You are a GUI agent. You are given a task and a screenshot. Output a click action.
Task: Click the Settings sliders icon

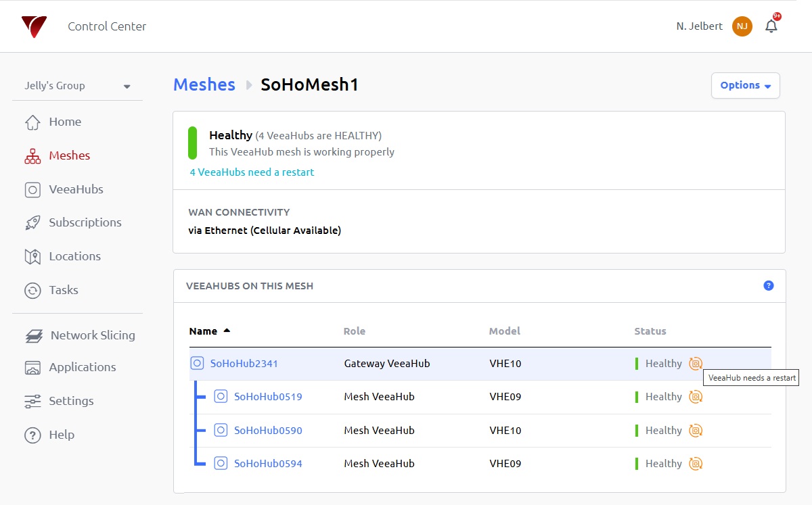32,402
